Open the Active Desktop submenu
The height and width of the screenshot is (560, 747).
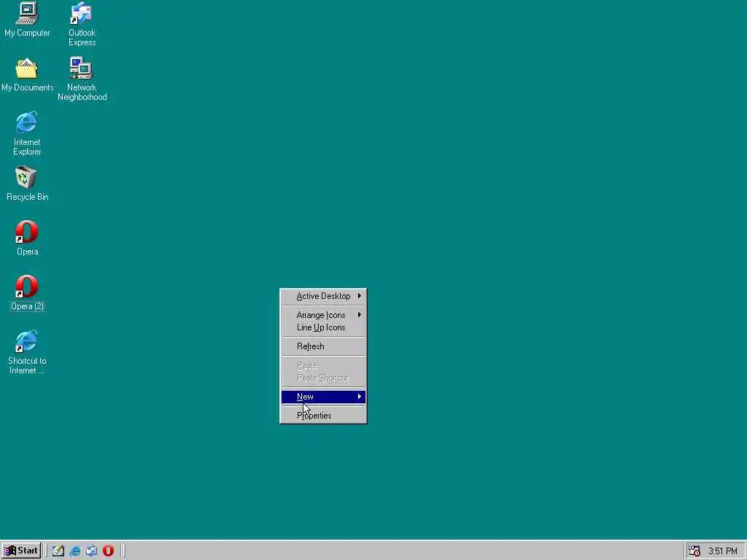(x=323, y=296)
